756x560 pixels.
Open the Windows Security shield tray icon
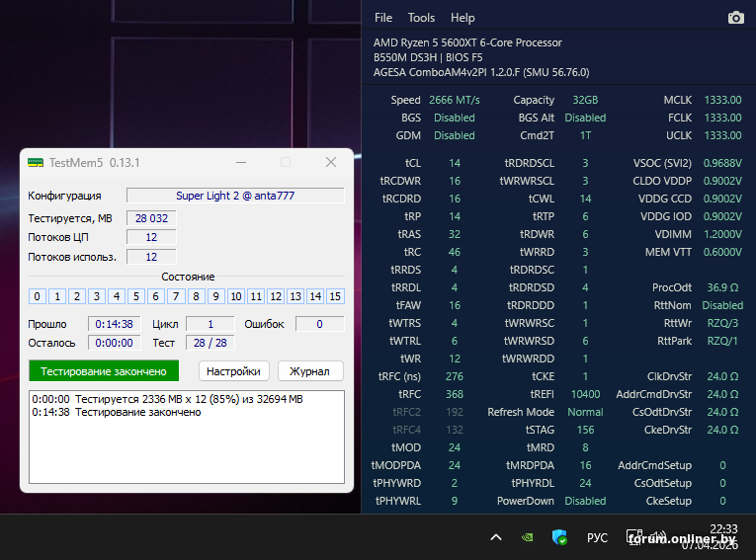pos(560,537)
